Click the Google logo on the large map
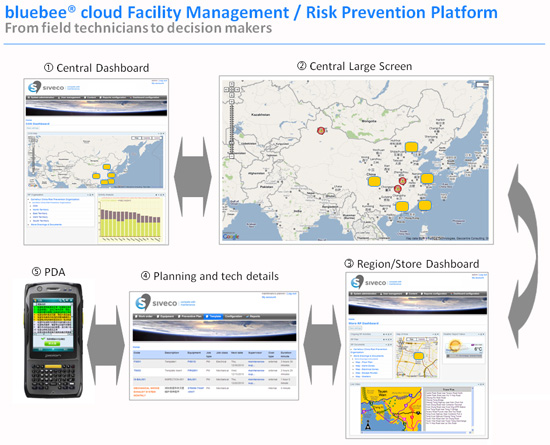 231,236
